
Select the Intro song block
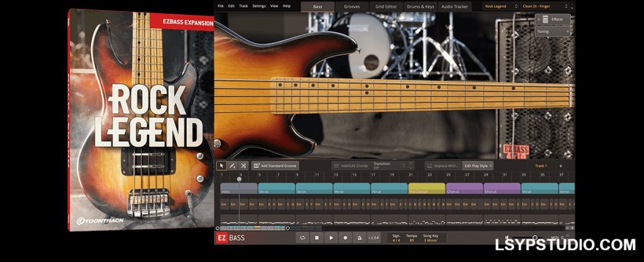239,189
